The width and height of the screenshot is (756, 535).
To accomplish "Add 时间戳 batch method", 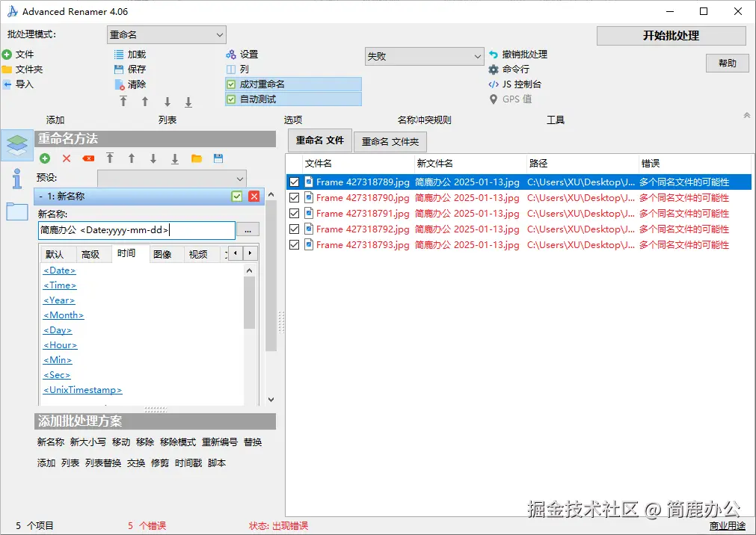I will point(188,463).
